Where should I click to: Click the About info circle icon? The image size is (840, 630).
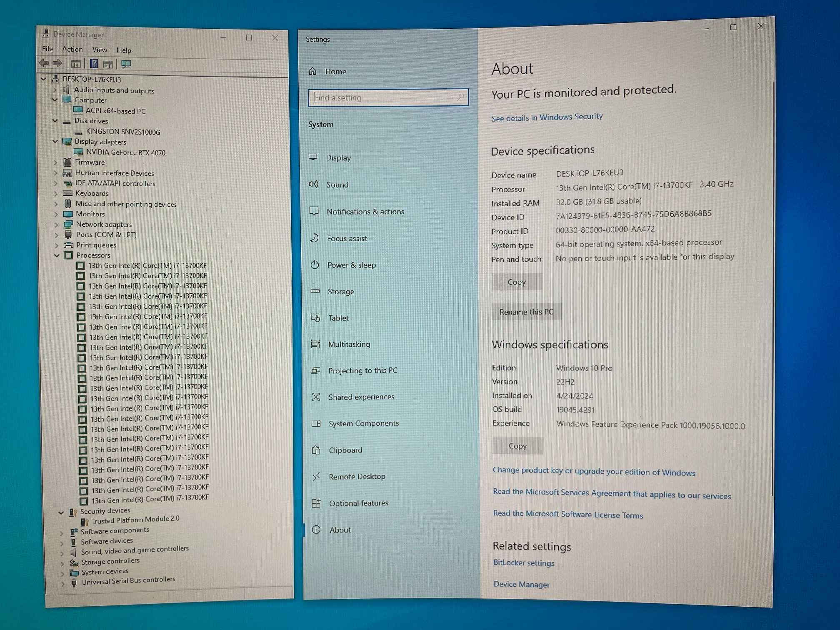pos(316,530)
